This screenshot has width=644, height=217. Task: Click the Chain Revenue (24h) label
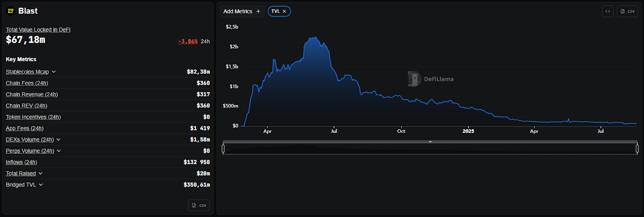pos(32,94)
